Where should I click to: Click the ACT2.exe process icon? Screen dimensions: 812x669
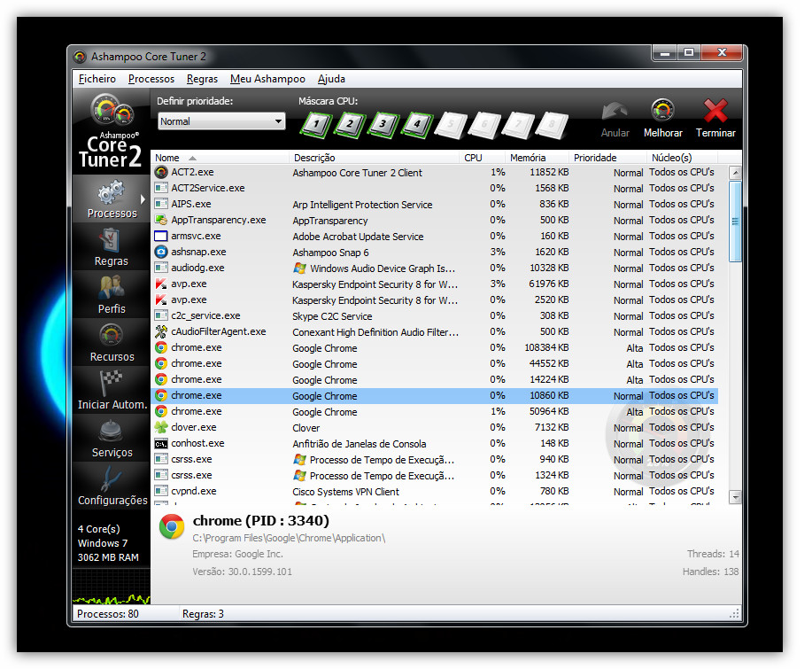click(161, 173)
